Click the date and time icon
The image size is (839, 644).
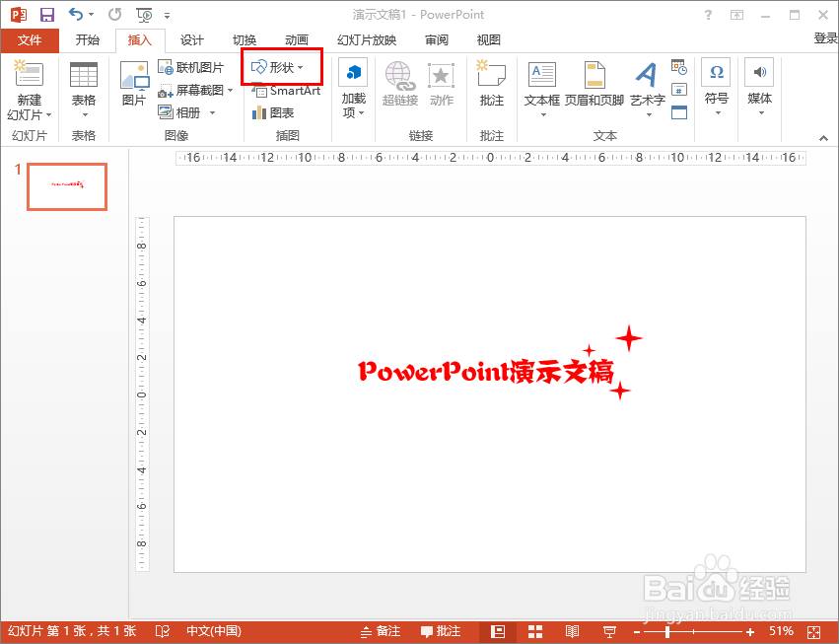[679, 67]
